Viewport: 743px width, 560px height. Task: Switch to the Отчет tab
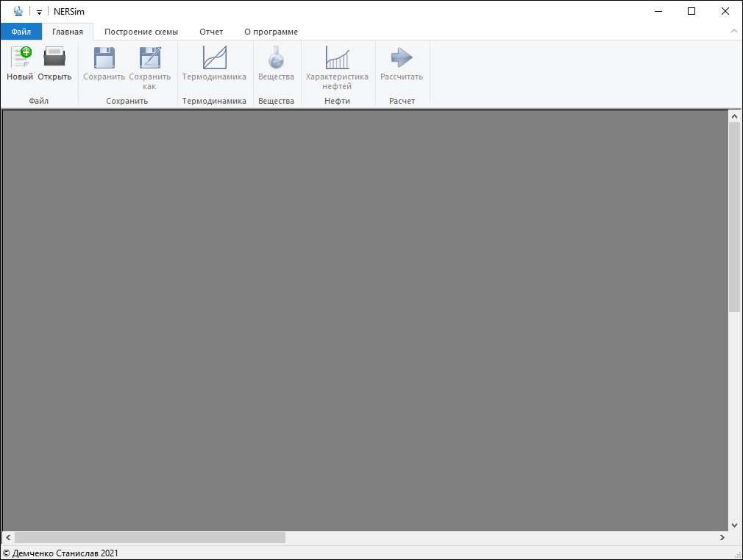click(211, 32)
